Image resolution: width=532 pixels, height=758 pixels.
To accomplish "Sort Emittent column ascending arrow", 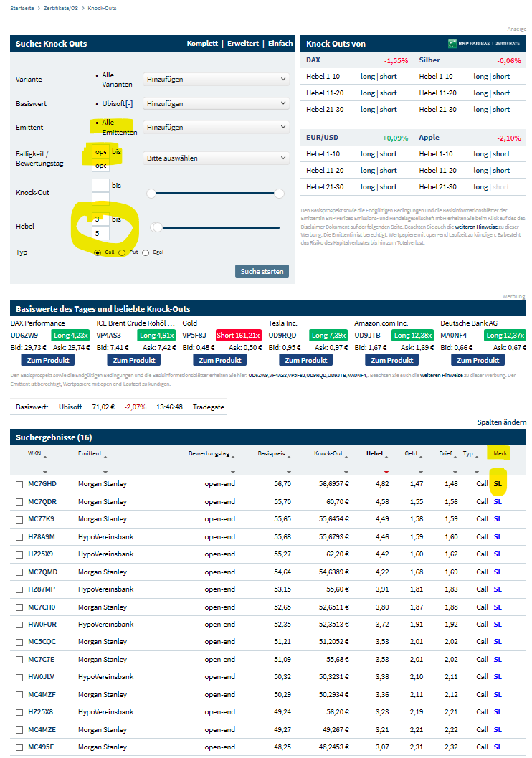I will tap(105, 457).
